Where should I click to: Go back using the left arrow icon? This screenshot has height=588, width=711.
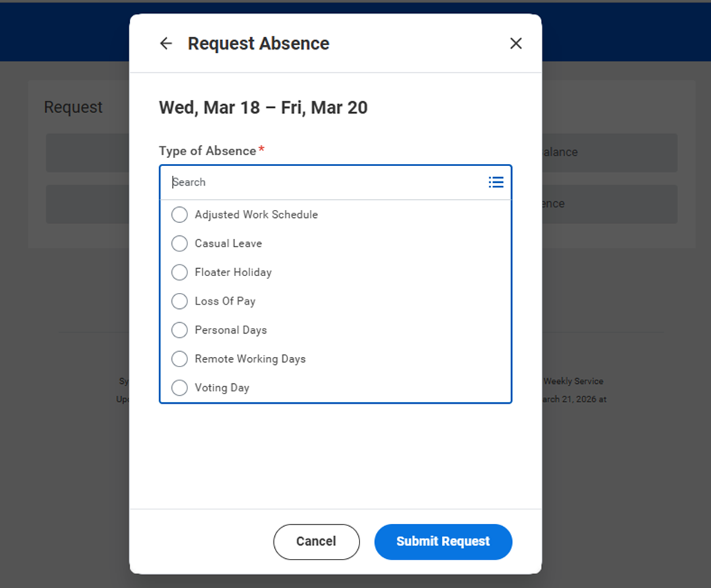pyautogui.click(x=166, y=44)
